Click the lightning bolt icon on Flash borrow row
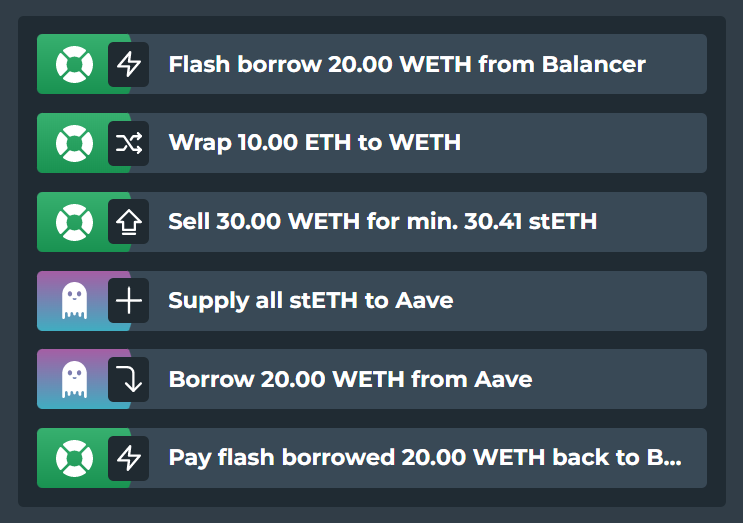 click(128, 64)
